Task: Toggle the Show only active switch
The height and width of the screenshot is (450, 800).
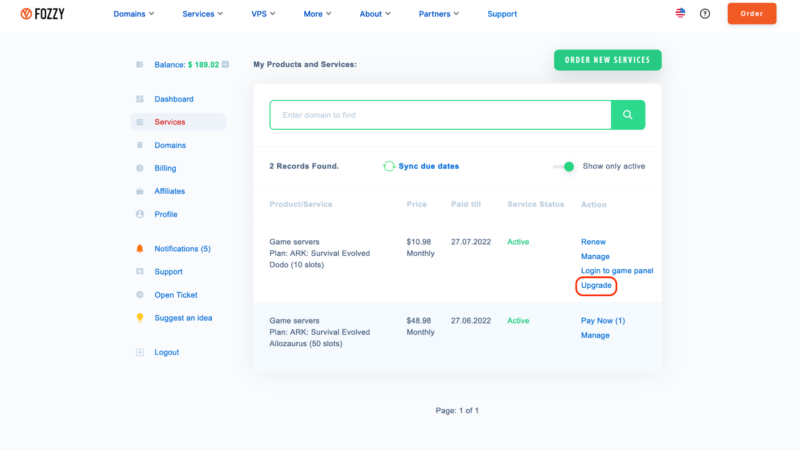Action: pos(567,166)
